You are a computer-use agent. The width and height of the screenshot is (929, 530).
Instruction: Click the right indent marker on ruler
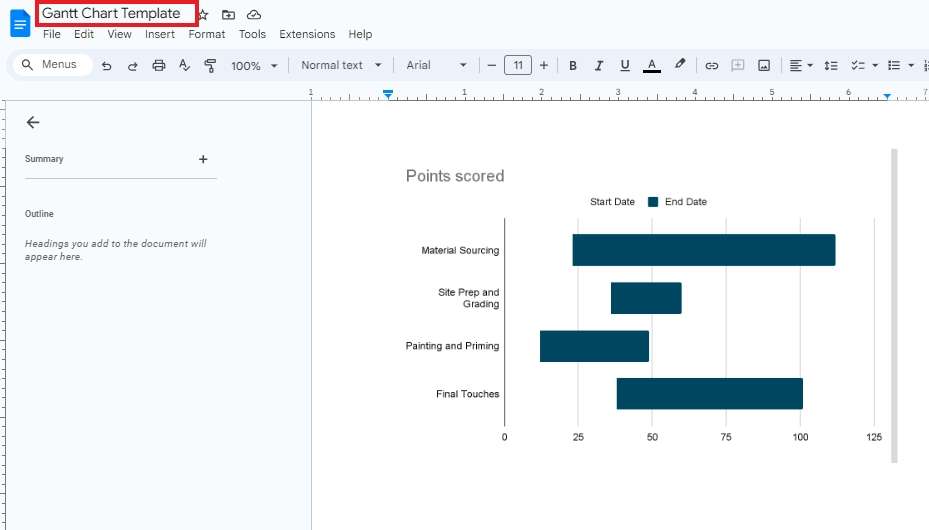(887, 95)
